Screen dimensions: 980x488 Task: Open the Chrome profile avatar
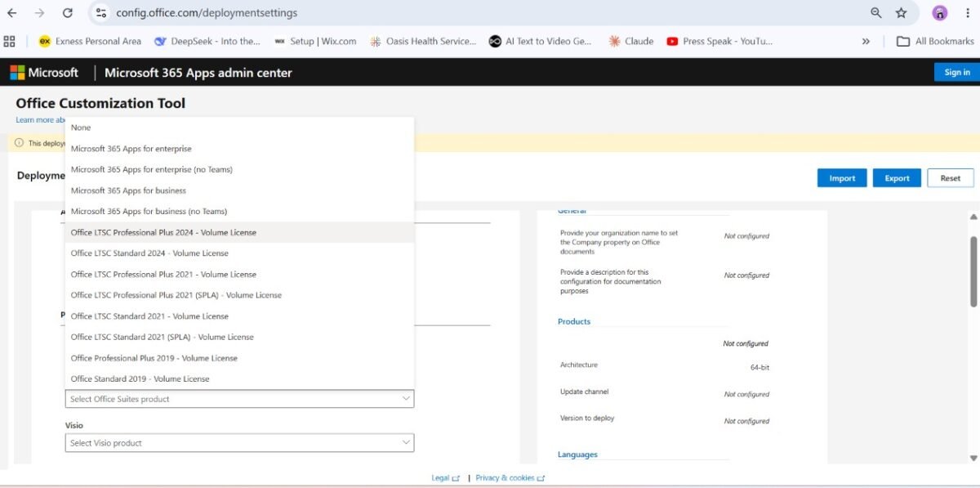pyautogui.click(x=940, y=13)
